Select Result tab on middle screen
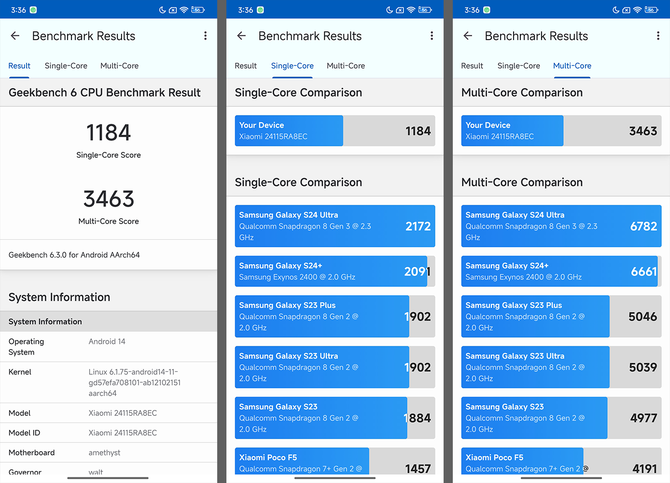 coord(246,66)
